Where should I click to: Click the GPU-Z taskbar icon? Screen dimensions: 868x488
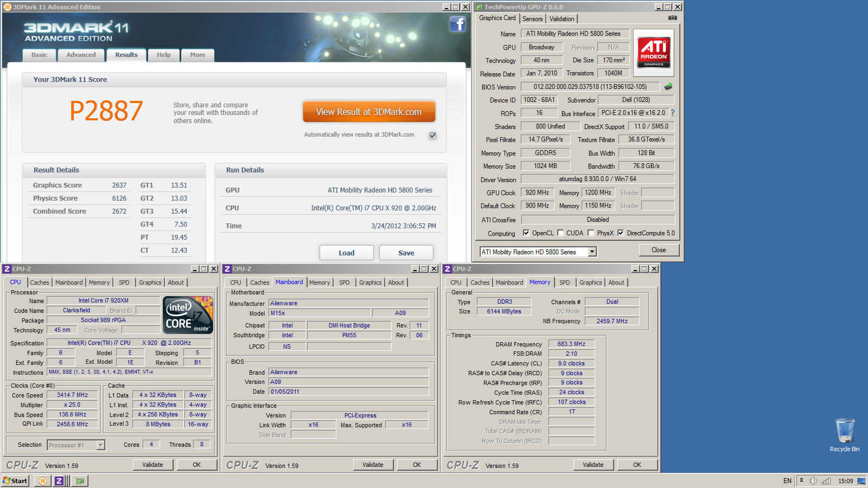[x=80, y=481]
